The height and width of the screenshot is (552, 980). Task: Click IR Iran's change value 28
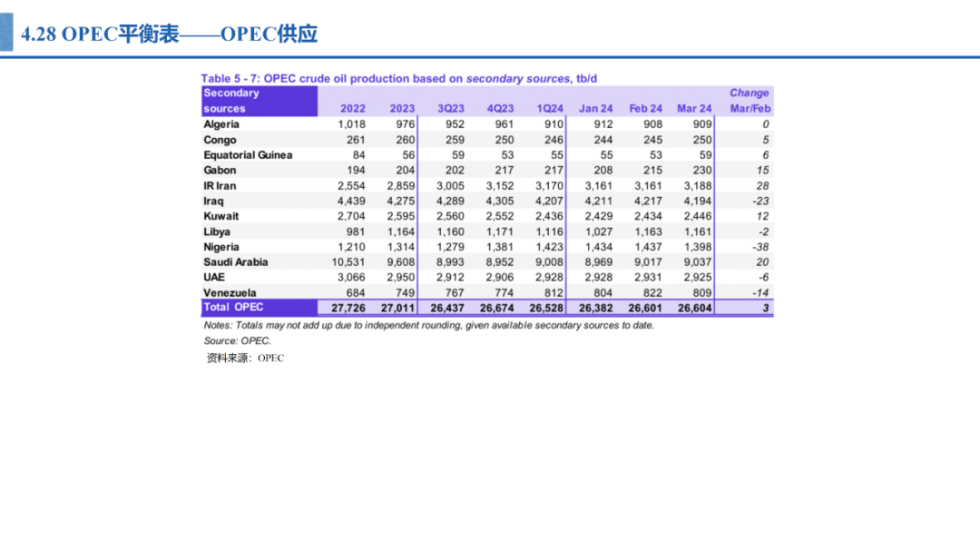point(762,186)
